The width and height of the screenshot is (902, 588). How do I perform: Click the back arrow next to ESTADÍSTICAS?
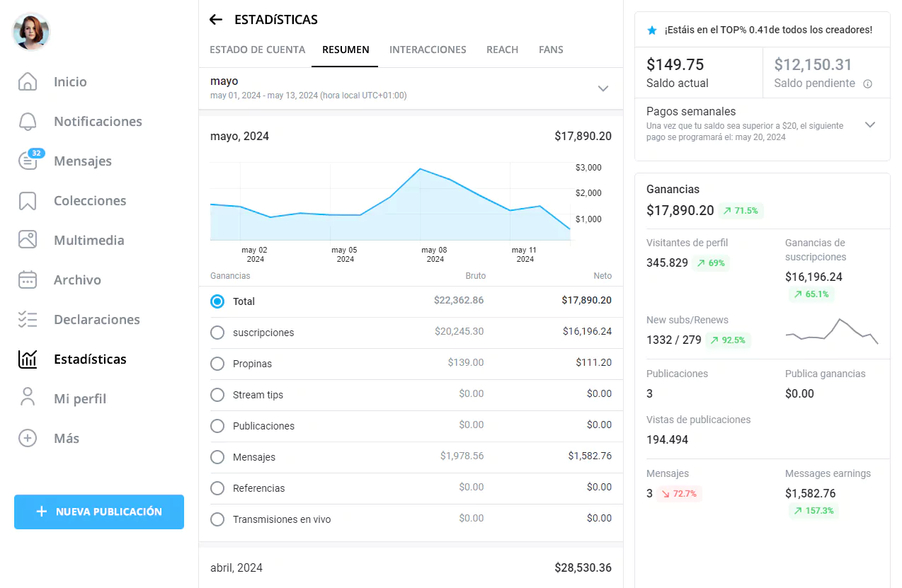click(x=216, y=20)
